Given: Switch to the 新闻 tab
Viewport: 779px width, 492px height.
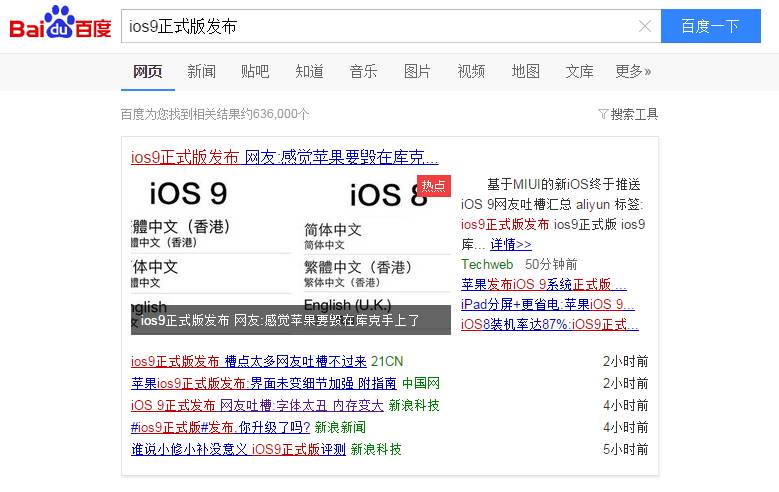Looking at the screenshot, I should click(x=201, y=72).
